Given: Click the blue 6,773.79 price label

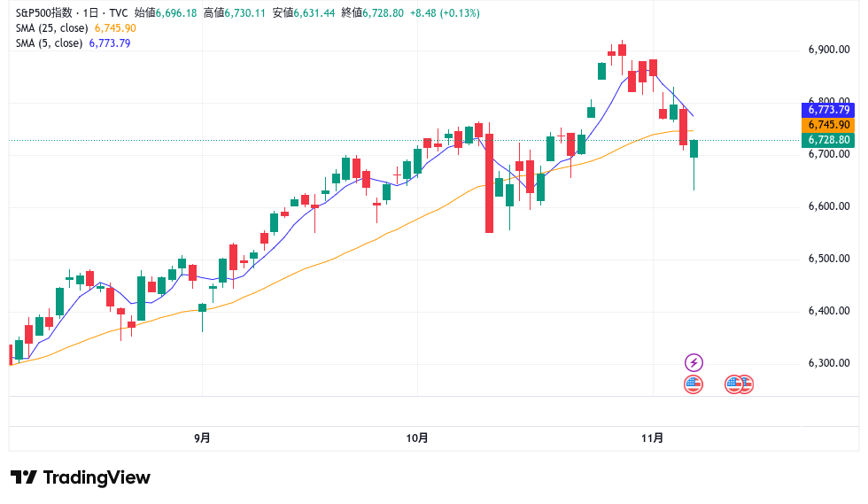Looking at the screenshot, I should point(828,110).
